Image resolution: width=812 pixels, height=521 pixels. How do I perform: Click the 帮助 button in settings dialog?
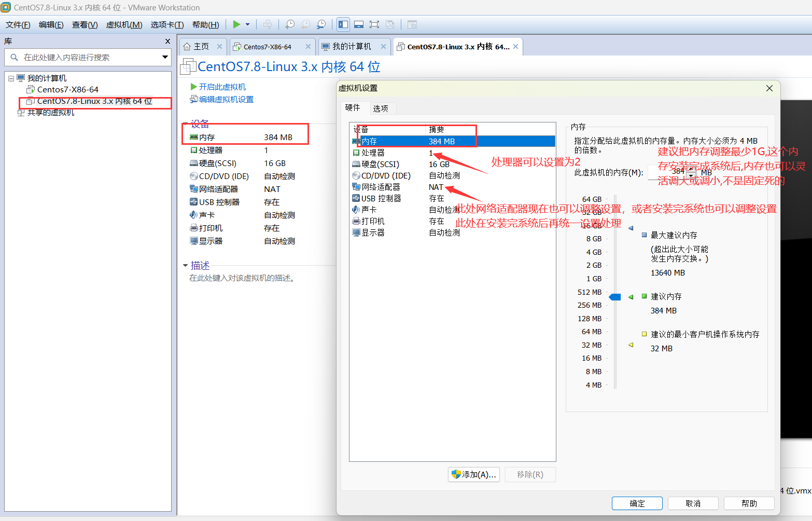(x=749, y=503)
